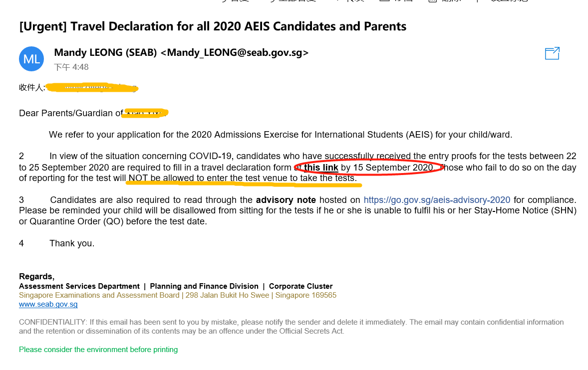
Task: Click the 298 Jalan Bukit Ho Swee address
Action: tap(227, 295)
